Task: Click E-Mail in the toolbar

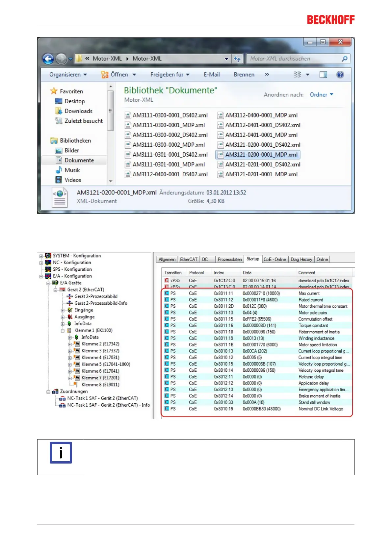Action: pos(212,75)
